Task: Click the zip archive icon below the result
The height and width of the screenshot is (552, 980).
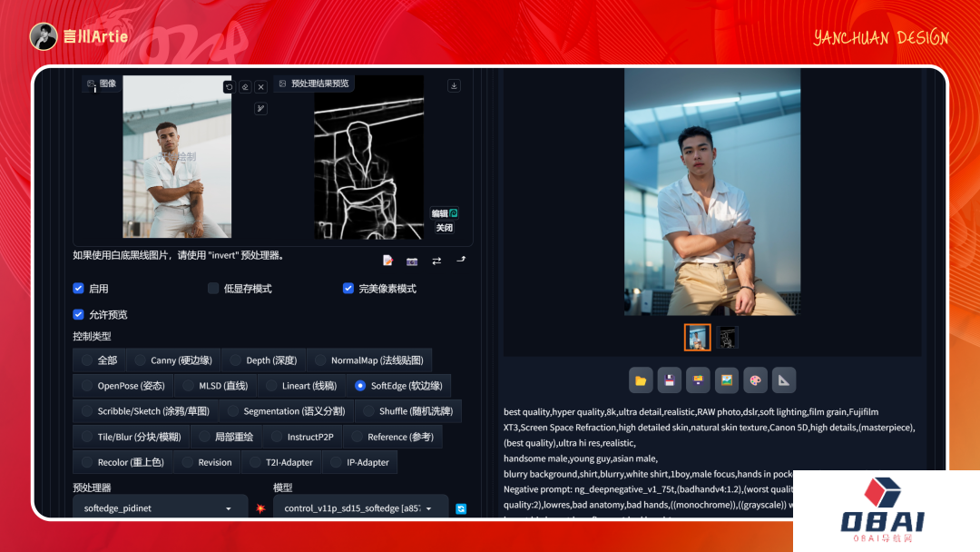Action: coord(698,380)
